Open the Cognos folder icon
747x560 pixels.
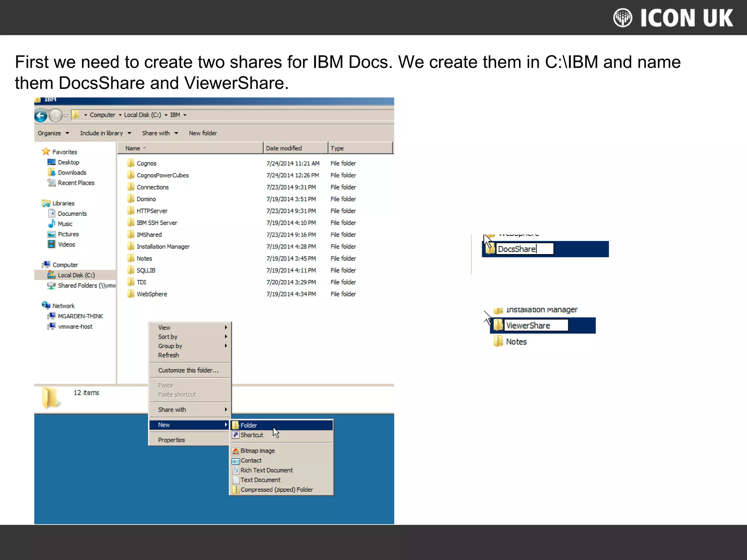pos(131,163)
